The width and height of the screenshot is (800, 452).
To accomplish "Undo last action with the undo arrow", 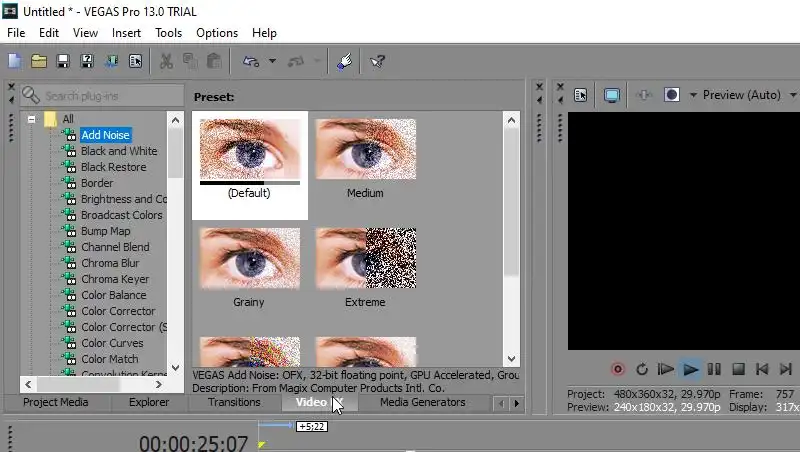I will click(x=251, y=62).
